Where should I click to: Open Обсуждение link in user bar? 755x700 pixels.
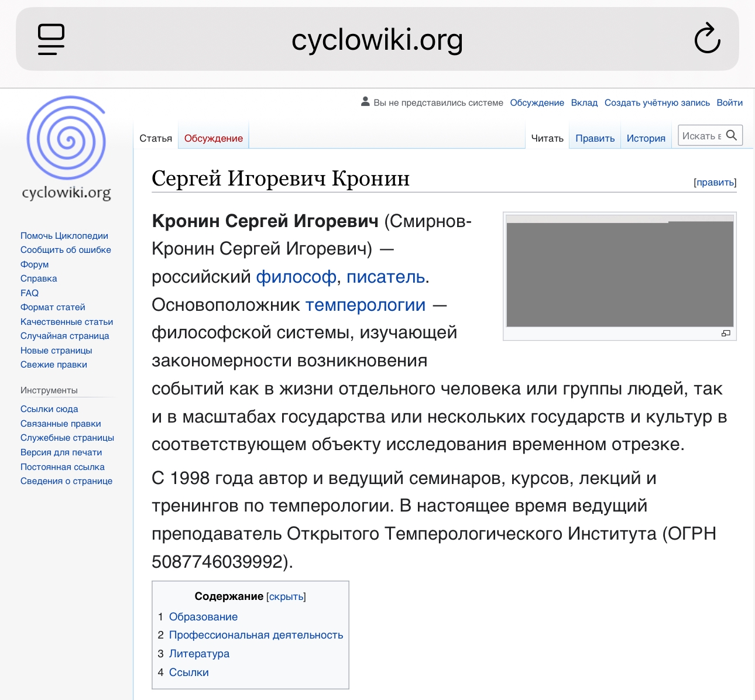(537, 102)
